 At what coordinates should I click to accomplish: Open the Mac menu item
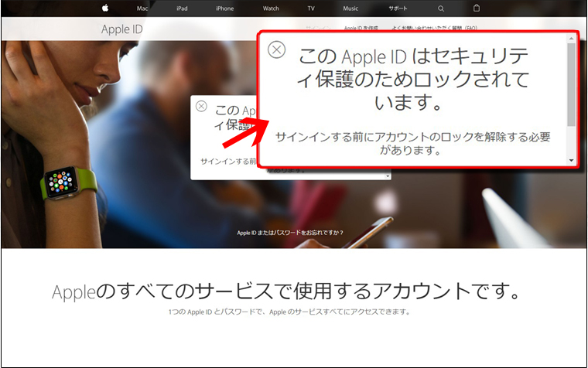142,9
